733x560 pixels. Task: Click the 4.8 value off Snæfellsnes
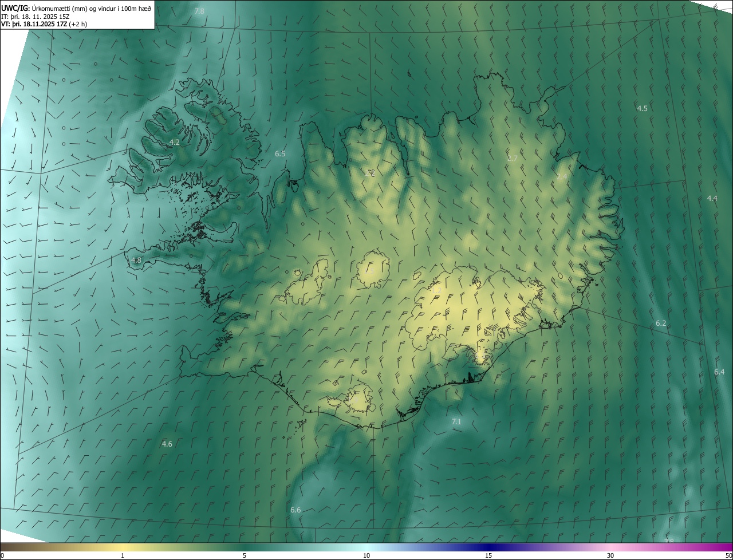[x=136, y=260]
